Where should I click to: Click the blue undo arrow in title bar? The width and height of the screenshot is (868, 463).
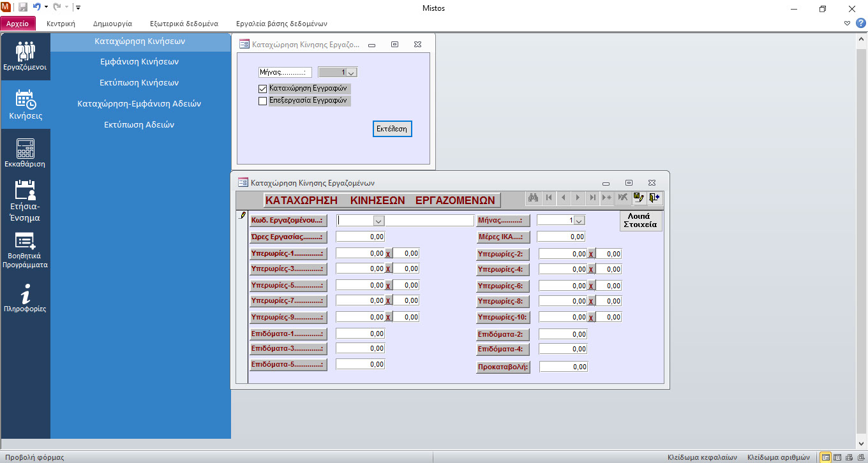click(37, 8)
